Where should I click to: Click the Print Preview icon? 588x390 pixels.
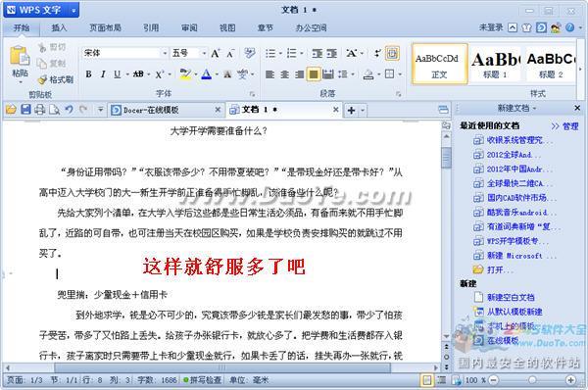(x=54, y=110)
